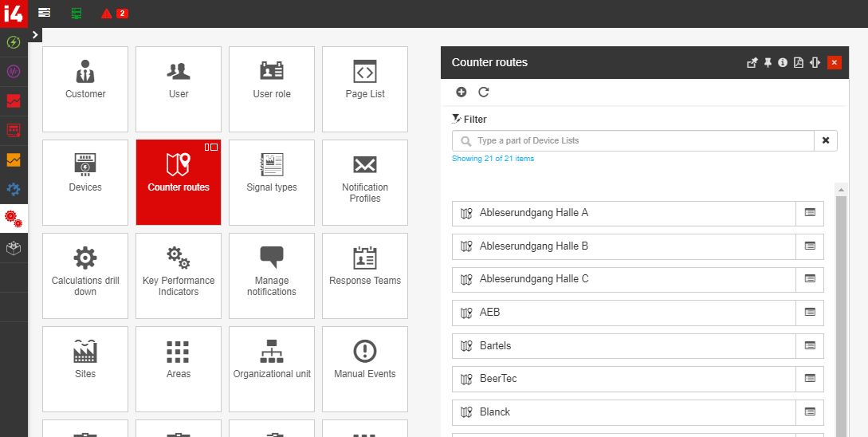
Task: Pin the Counter routes panel
Action: click(x=768, y=63)
